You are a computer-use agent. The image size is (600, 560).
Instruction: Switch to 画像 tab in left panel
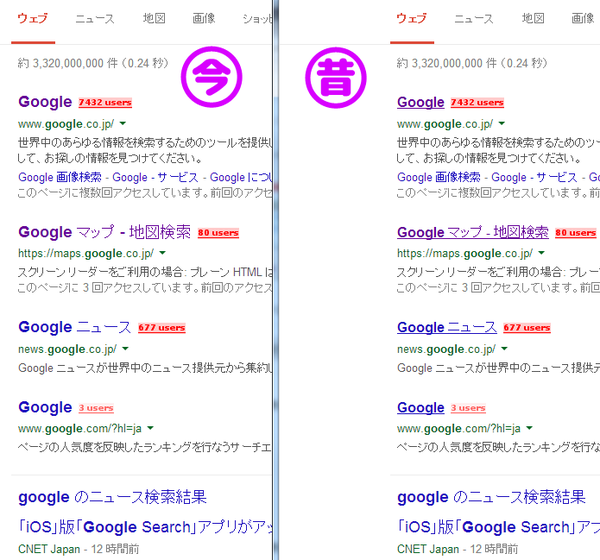pos(204,18)
